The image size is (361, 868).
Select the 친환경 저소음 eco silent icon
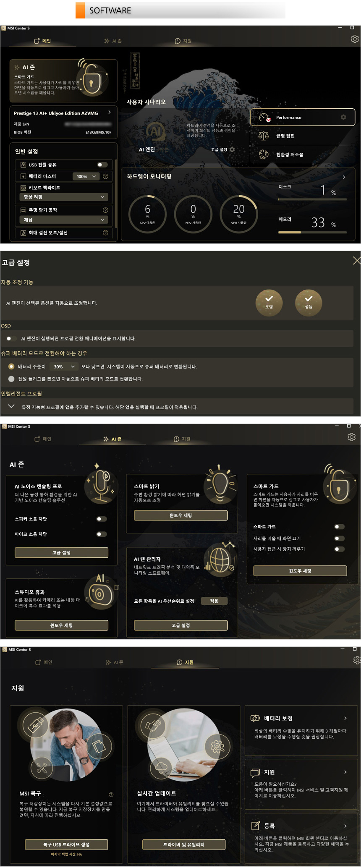[x=264, y=154]
